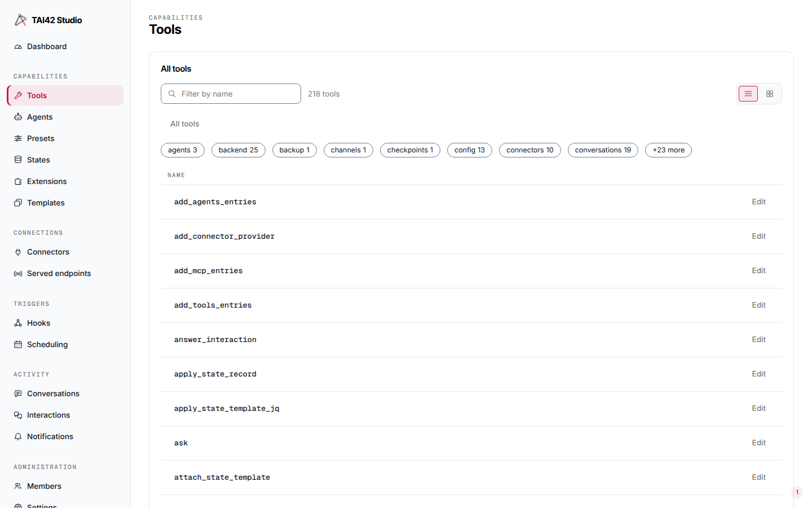This screenshot has height=508, width=812.
Task: Click the bell icon beside Notifications
Action: click(x=18, y=437)
